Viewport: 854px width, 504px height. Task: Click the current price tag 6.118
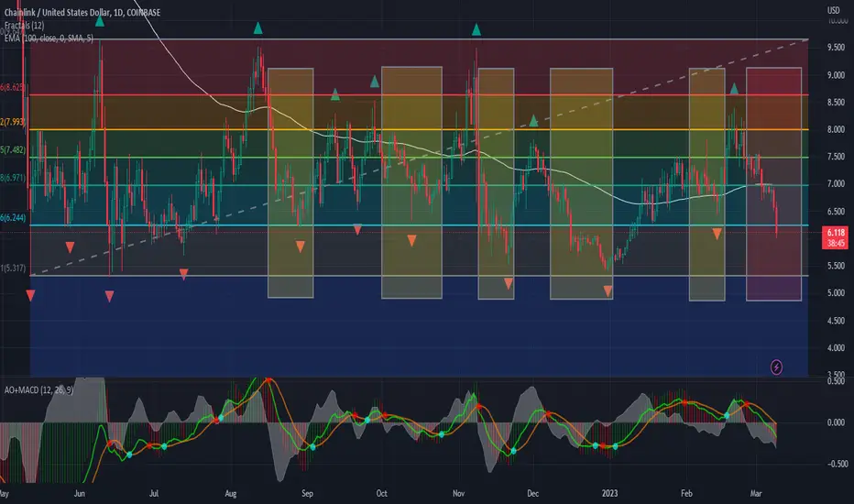click(835, 233)
